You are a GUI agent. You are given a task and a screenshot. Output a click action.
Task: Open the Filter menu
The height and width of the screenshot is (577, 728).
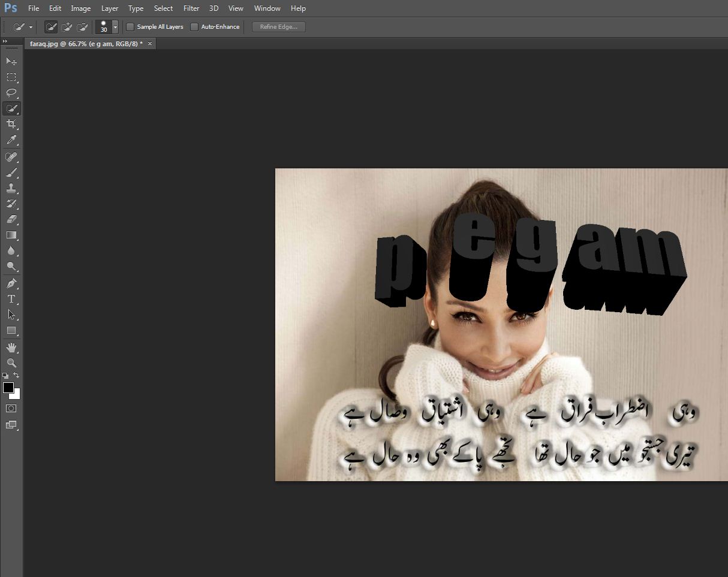point(191,8)
